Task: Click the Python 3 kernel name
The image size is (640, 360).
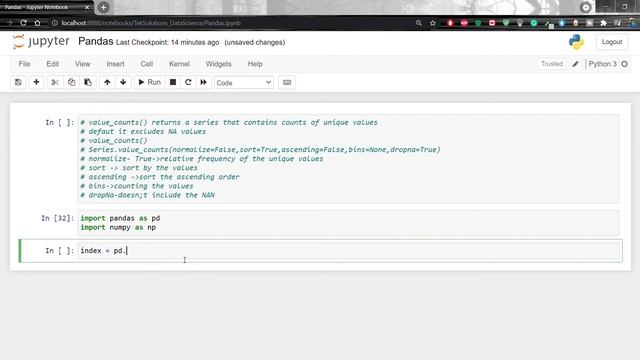Action: (x=602, y=64)
